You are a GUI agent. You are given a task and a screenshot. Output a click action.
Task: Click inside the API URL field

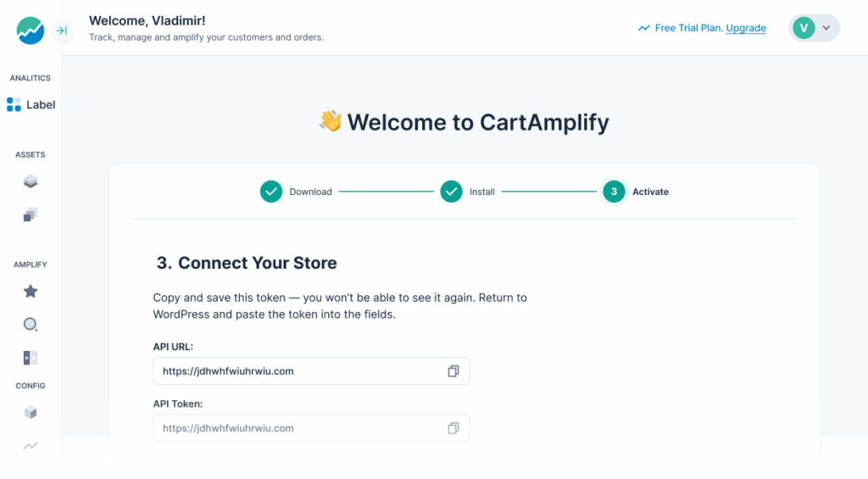pyautogui.click(x=297, y=371)
